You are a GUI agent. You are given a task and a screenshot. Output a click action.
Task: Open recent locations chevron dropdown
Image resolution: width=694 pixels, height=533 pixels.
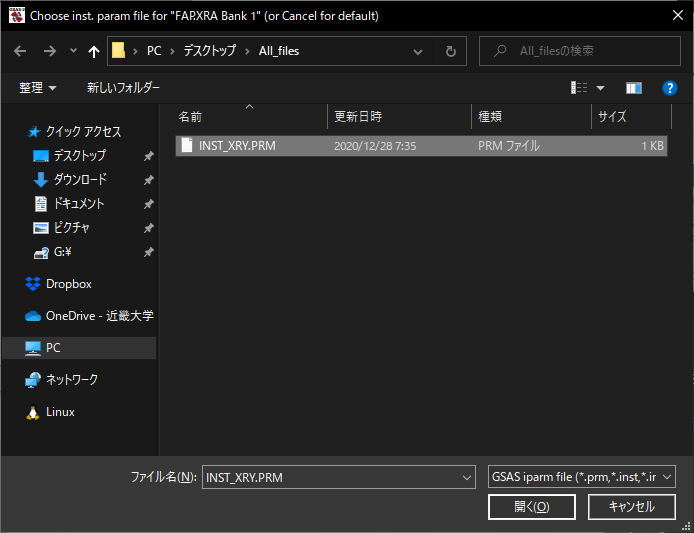[x=73, y=51]
